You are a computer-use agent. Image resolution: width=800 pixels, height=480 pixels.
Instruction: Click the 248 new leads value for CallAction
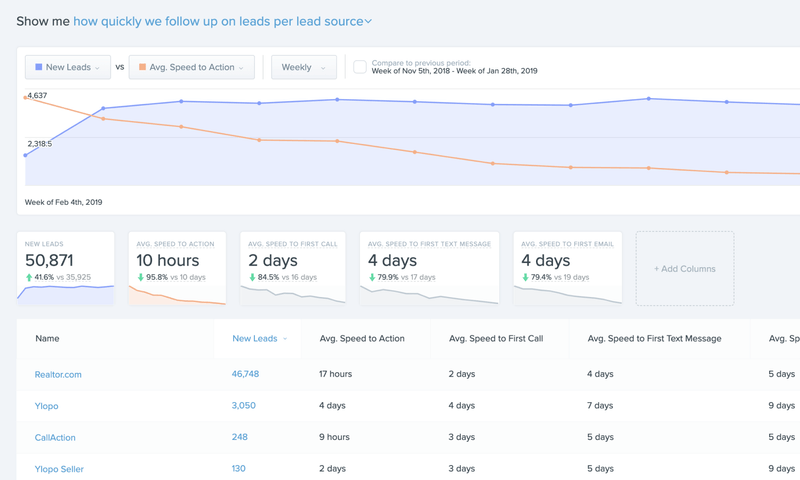coord(239,437)
